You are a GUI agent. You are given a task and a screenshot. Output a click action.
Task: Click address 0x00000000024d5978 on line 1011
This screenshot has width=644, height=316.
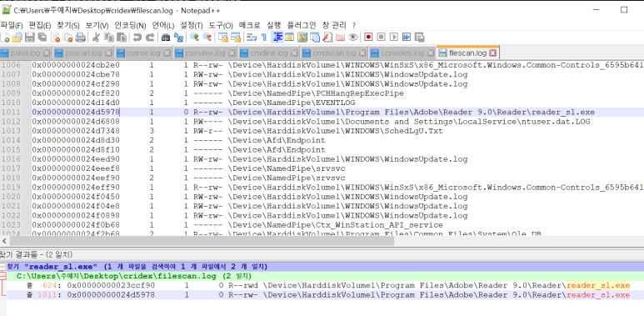click(x=76, y=113)
